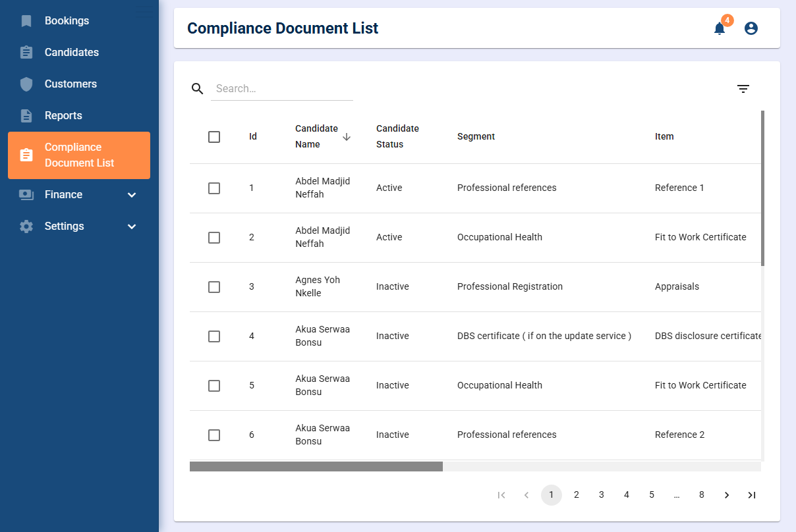Go to page 5
The width and height of the screenshot is (796, 532).
652,495
